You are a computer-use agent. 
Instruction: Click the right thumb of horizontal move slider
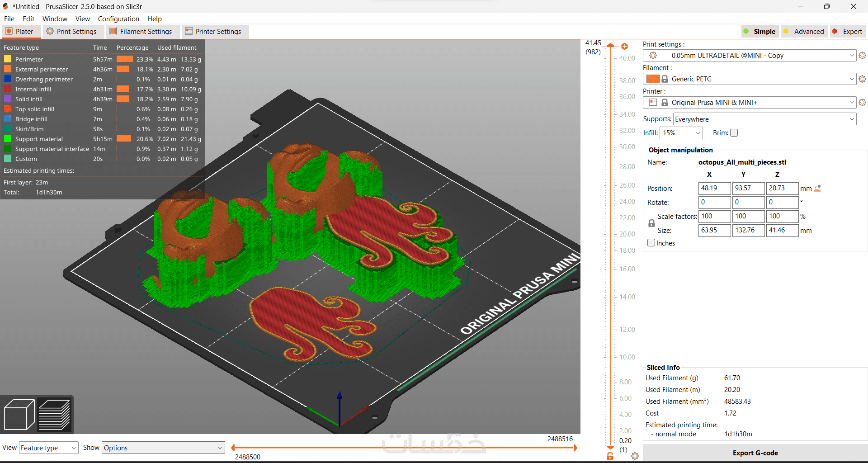(x=575, y=448)
